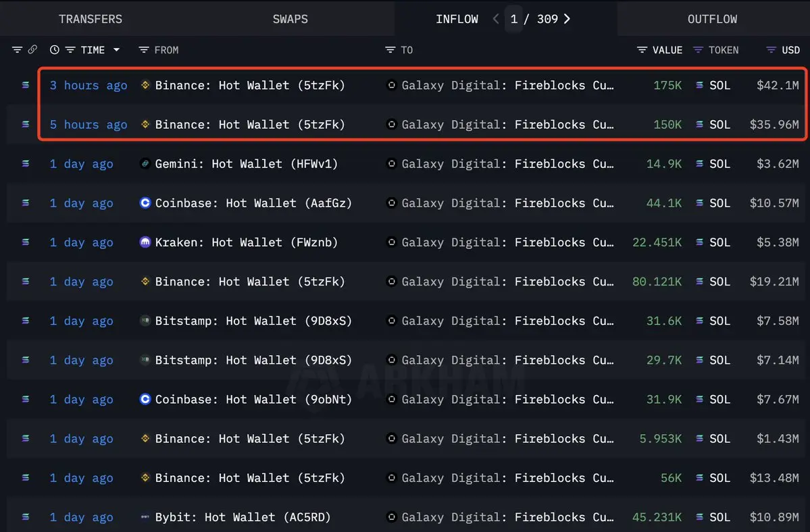The width and height of the screenshot is (810, 532).
Task: Click the 45.231K value
Action: 657,516
